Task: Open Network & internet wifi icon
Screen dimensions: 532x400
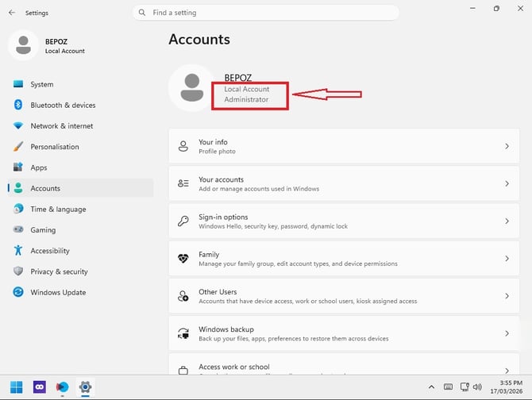Action: tap(18, 125)
